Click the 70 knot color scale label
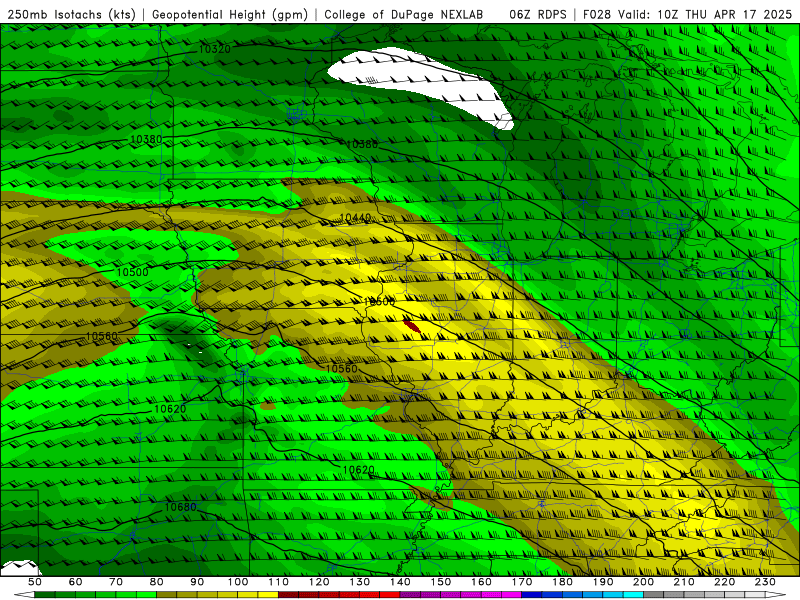This screenshot has height=600, width=800. pos(116,582)
